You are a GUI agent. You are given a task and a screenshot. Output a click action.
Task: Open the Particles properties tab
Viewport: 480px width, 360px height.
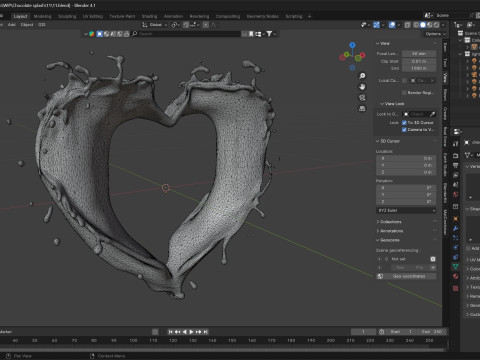point(455,238)
